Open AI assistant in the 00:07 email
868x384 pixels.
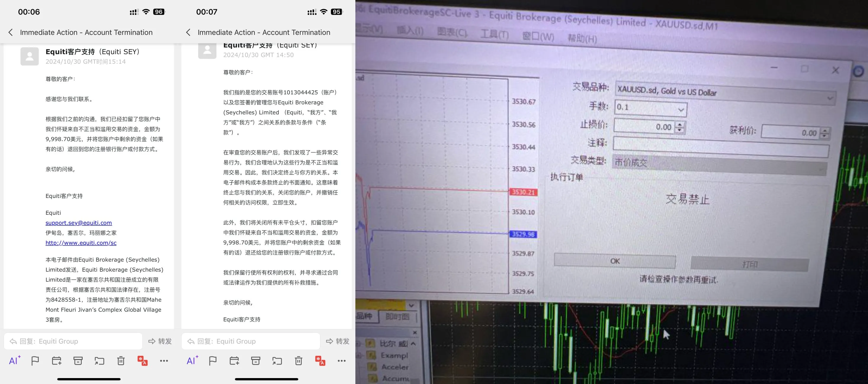[x=192, y=361]
